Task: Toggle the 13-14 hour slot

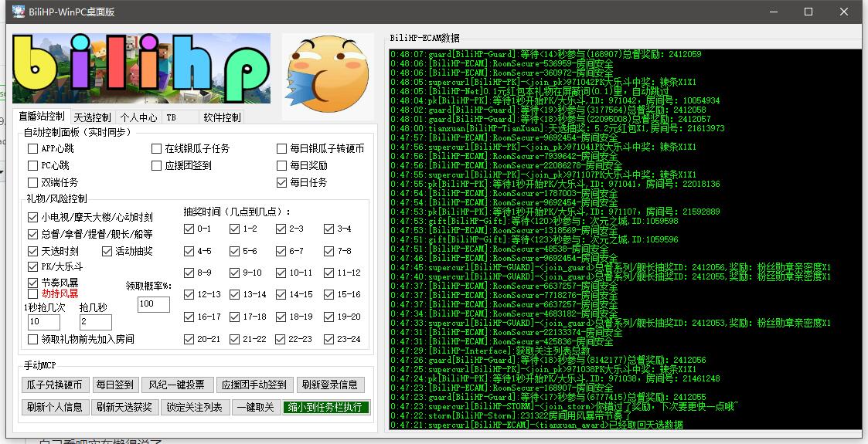Action: point(235,294)
